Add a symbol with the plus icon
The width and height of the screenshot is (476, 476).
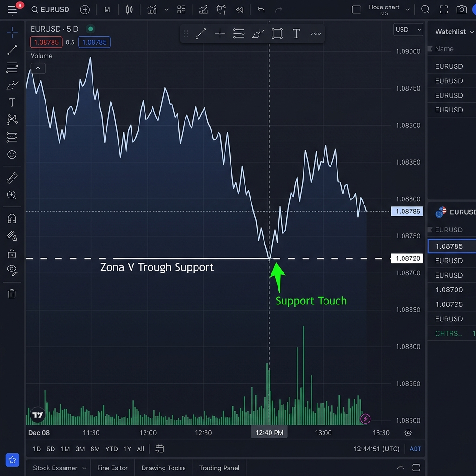[x=85, y=10]
